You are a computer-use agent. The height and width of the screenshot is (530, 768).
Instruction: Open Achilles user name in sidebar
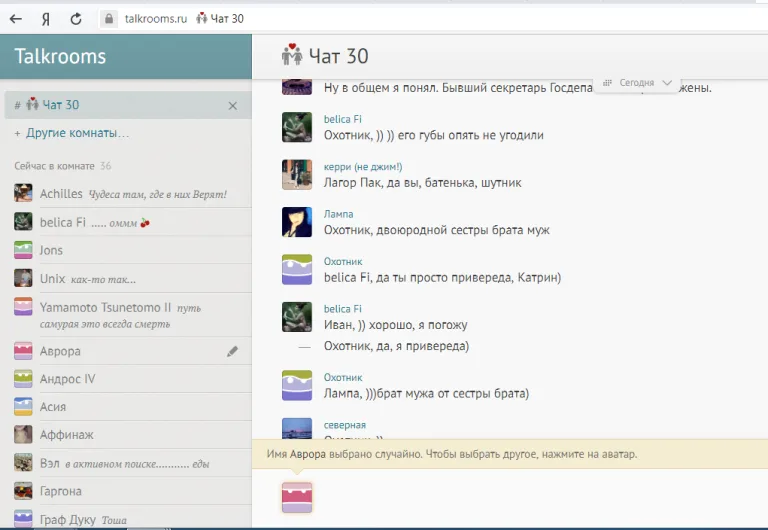61,194
